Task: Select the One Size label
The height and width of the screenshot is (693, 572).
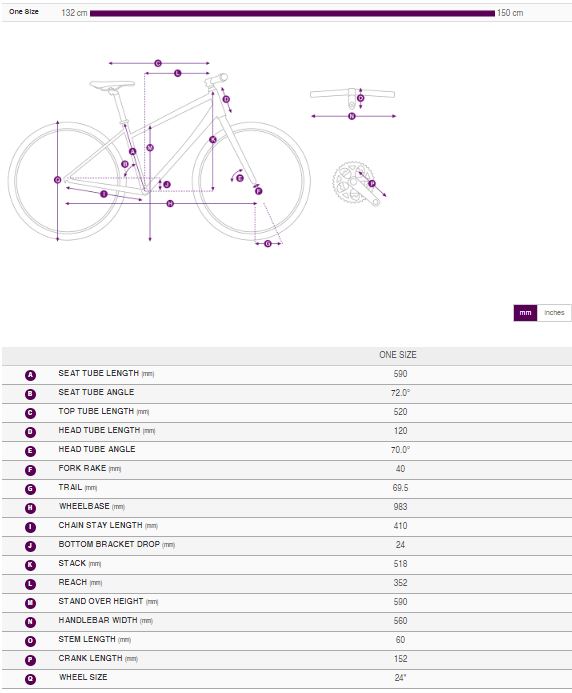Action: [x=24, y=12]
